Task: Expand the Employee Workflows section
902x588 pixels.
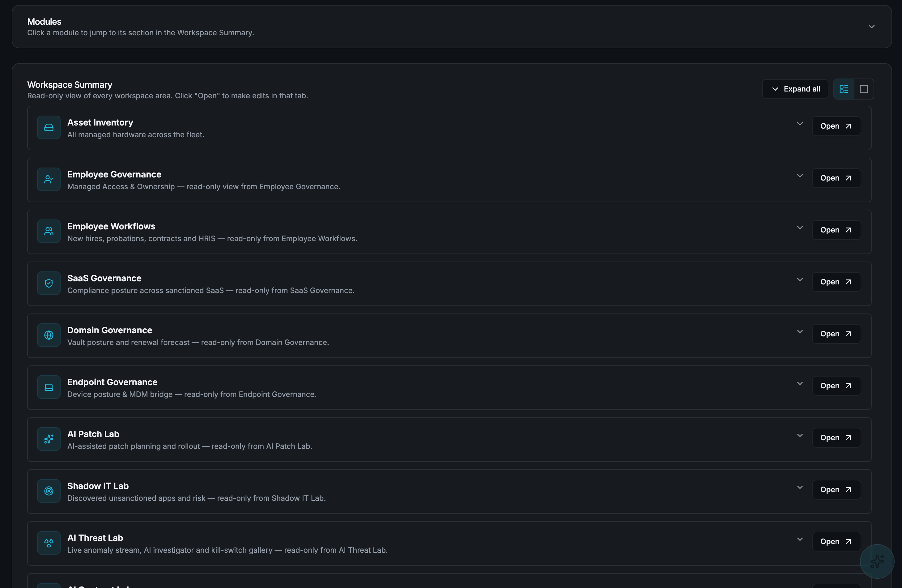Action: point(800,228)
